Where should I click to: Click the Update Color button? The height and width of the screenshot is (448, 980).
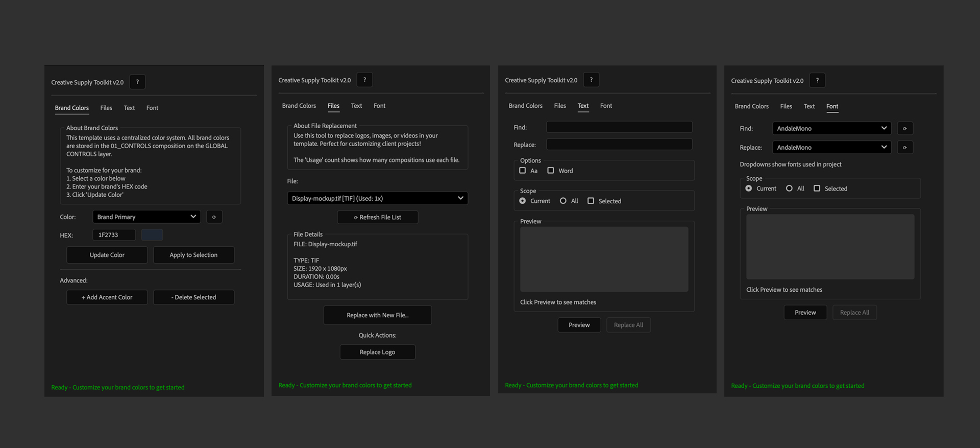(107, 255)
